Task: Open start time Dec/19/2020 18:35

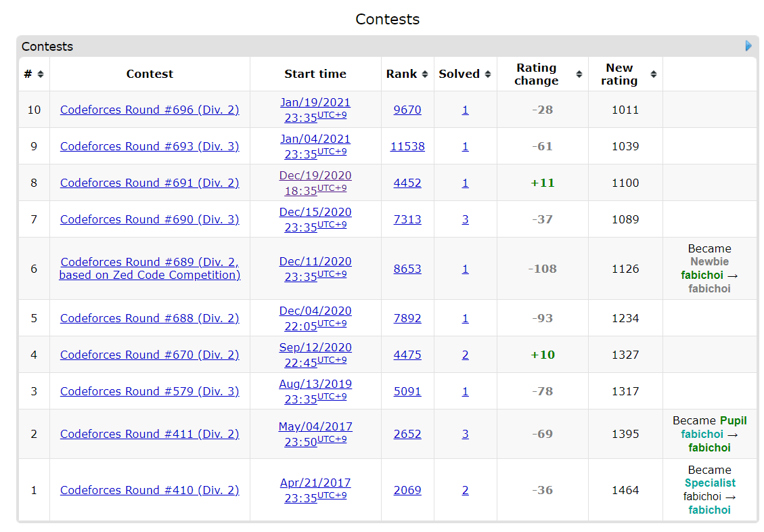Action: [315, 183]
